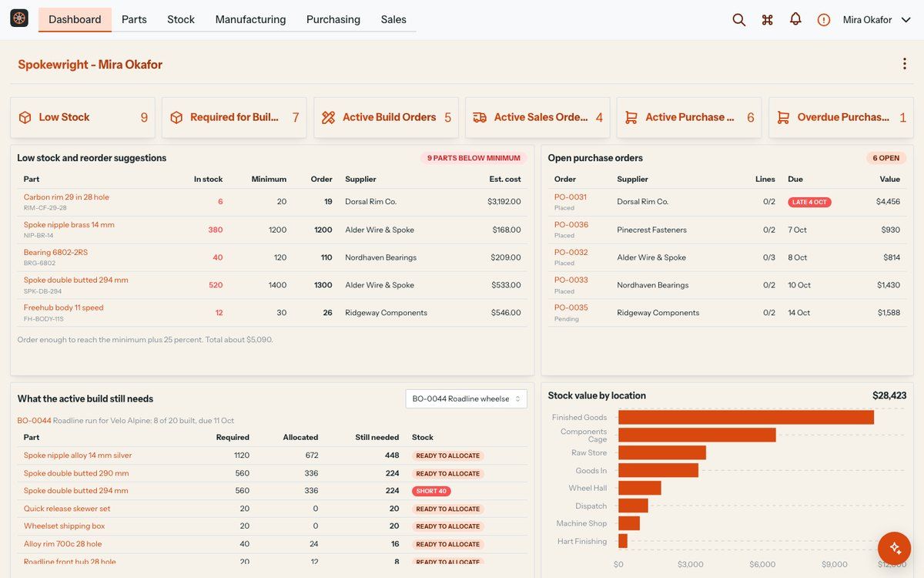The image size is (924, 578).
Task: Open the search icon in the header
Action: (x=739, y=20)
